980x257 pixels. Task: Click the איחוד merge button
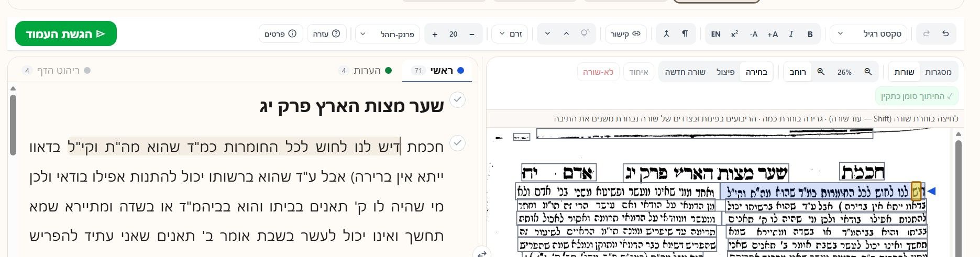click(639, 72)
